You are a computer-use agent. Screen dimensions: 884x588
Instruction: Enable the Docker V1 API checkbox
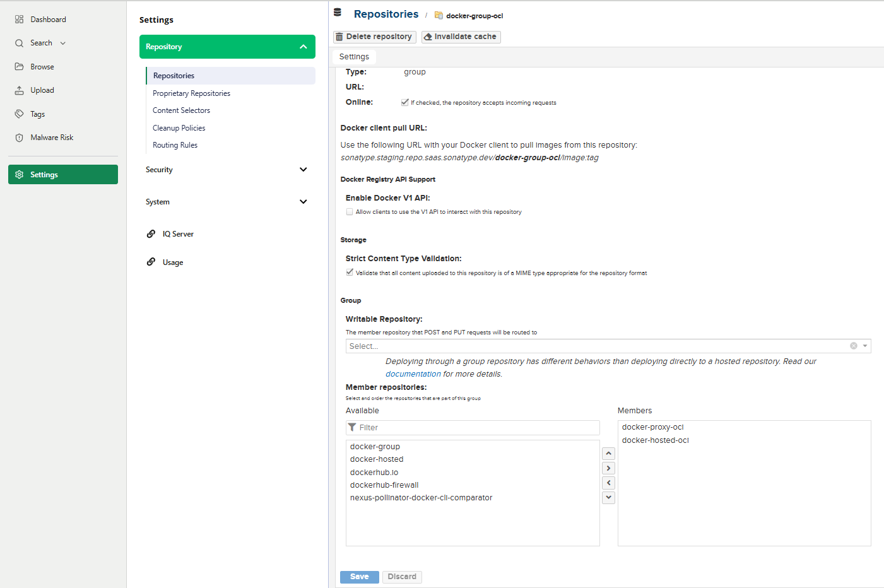pos(350,212)
